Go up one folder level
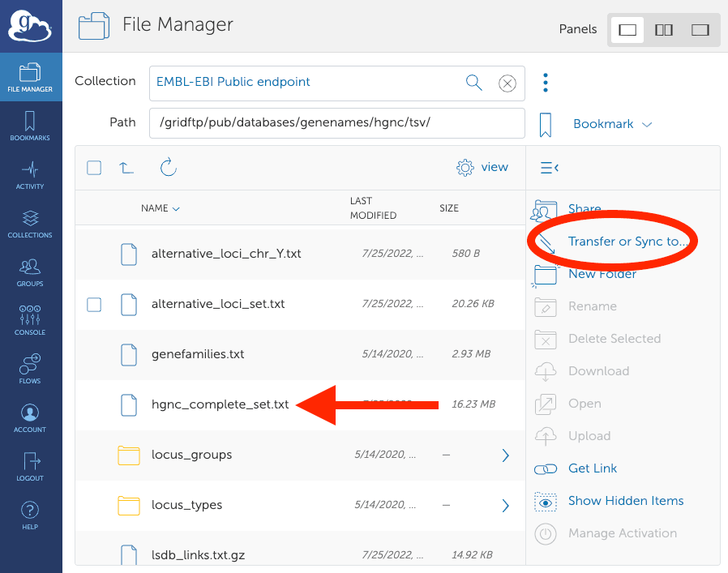This screenshot has height=573, width=728. click(126, 168)
